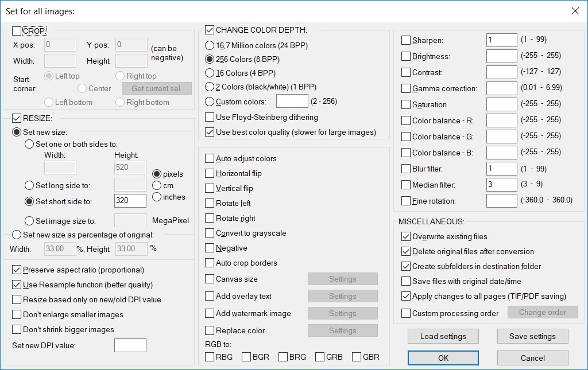Enable the CROP checkbox

[x=17, y=31]
